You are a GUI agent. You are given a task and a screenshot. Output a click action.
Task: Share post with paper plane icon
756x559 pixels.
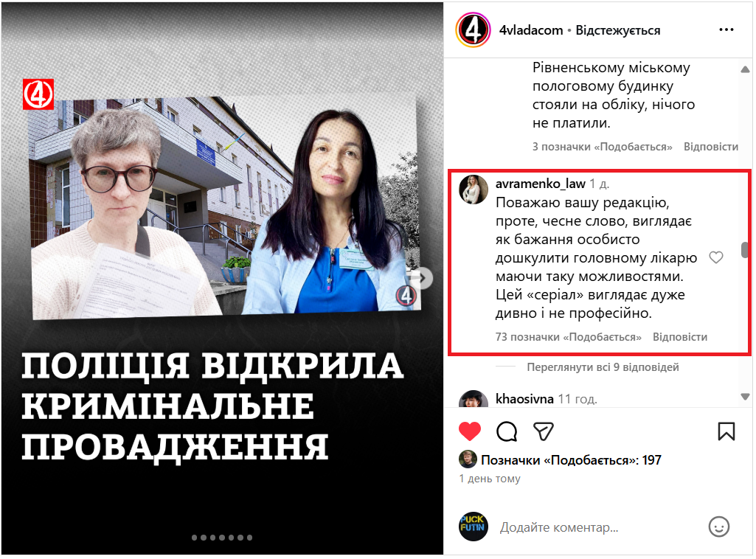(544, 431)
